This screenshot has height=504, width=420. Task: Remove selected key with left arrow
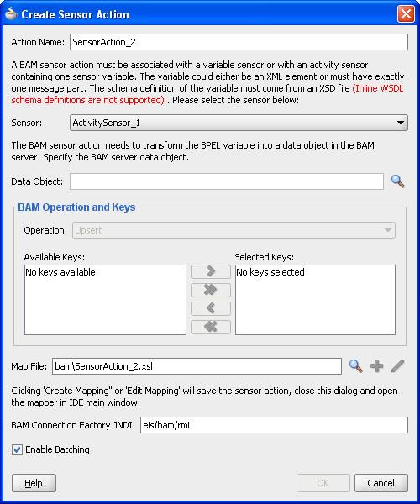(211, 308)
